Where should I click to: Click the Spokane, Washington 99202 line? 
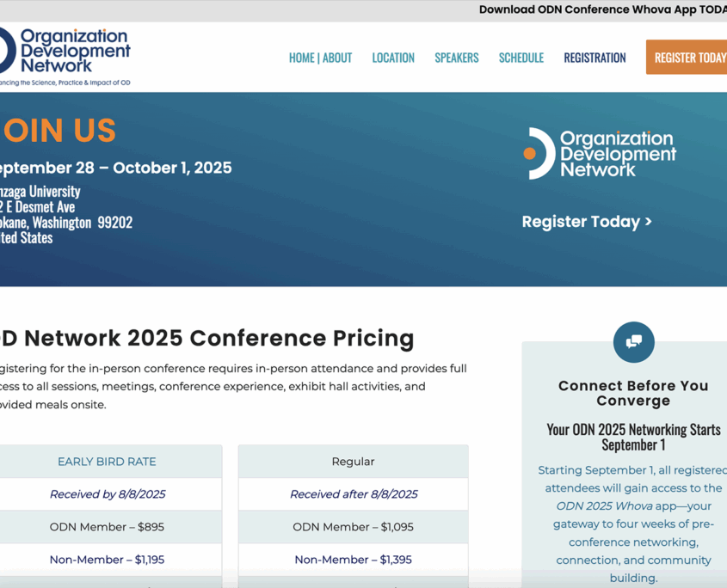pos(66,223)
